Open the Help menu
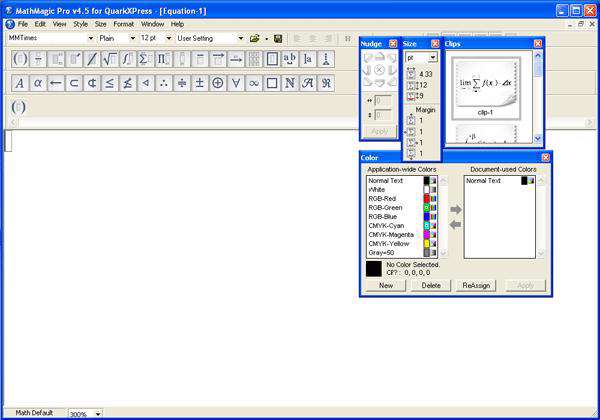This screenshot has height=420, width=600. point(177,24)
